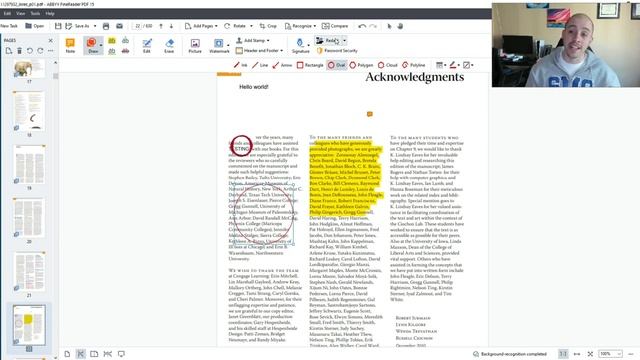The height and width of the screenshot is (360, 640).
Task: Open more options in Pages panel
Action: click(x=51, y=51)
